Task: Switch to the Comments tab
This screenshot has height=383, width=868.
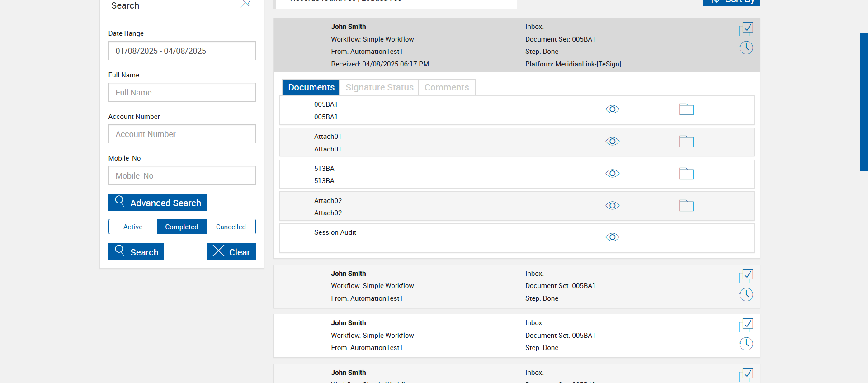Action: [x=447, y=87]
